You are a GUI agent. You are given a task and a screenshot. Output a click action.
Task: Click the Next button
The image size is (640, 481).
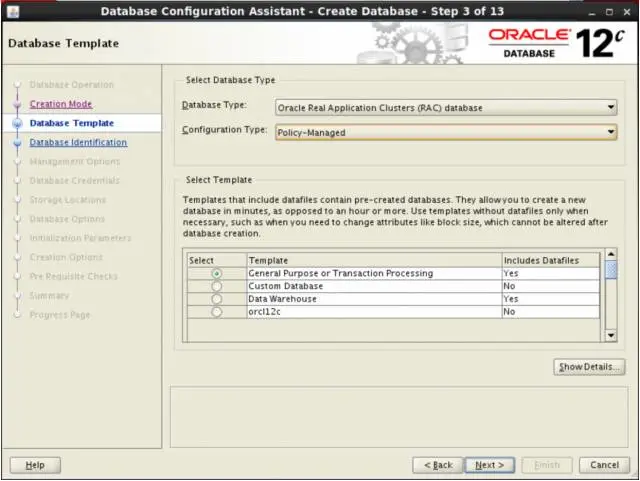(490, 465)
